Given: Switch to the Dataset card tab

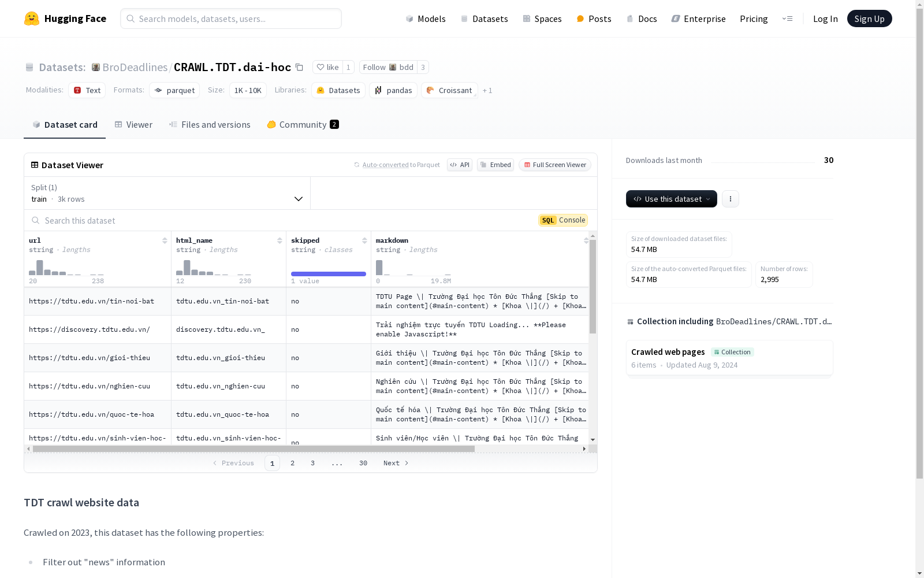Looking at the screenshot, I should (65, 124).
